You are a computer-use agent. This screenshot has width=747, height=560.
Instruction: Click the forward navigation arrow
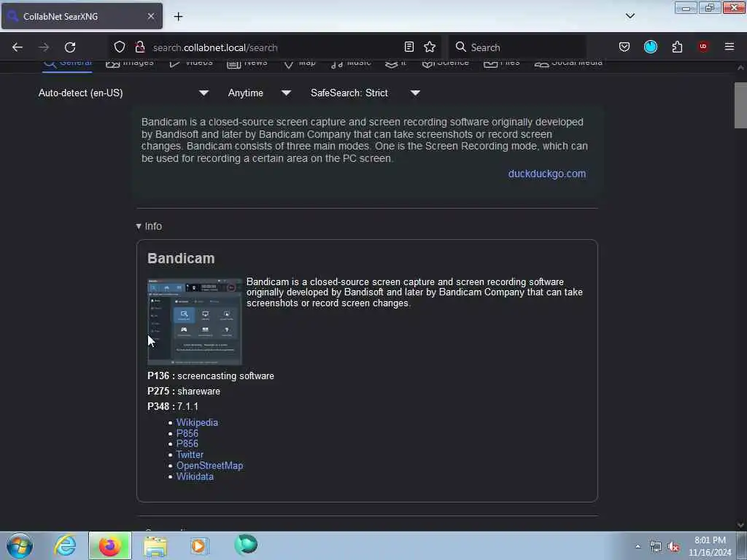(43, 47)
